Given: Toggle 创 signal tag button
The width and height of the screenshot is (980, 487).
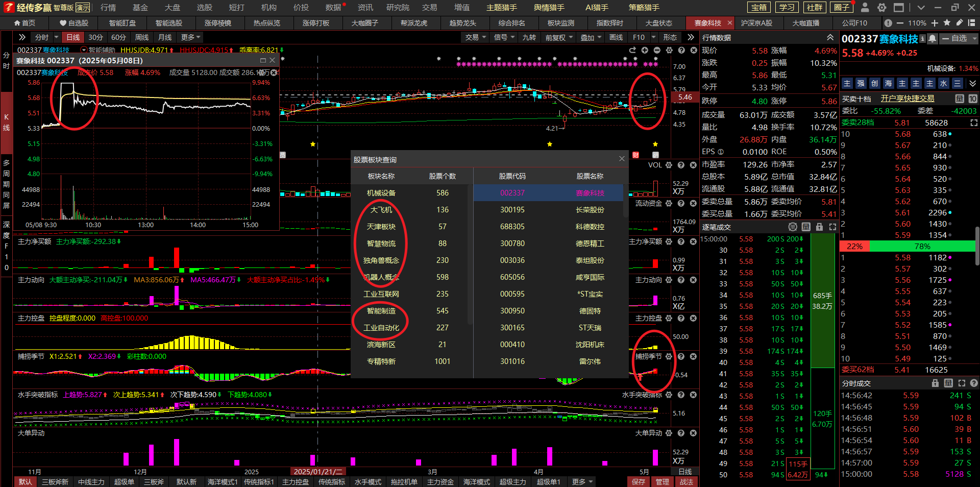Looking at the screenshot, I should (874, 83).
